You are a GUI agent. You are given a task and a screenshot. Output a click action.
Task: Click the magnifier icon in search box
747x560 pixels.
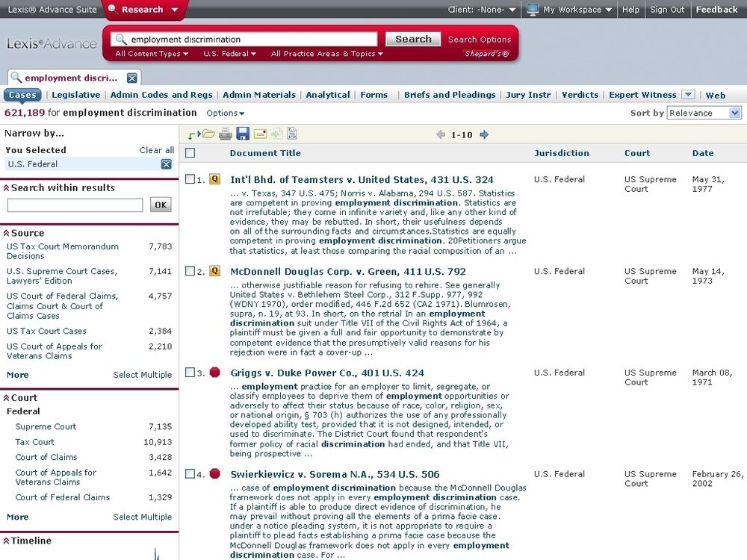click(x=121, y=39)
